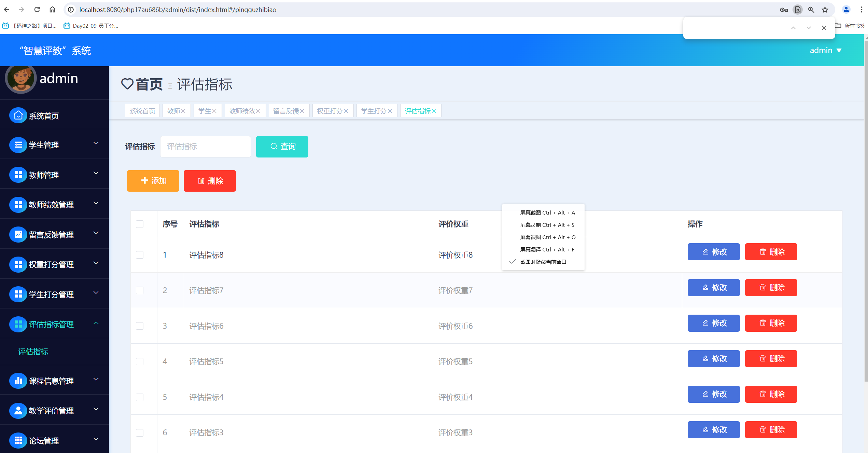Click the 留言反馈管理 chart icon
The height and width of the screenshot is (453, 868).
pos(18,234)
